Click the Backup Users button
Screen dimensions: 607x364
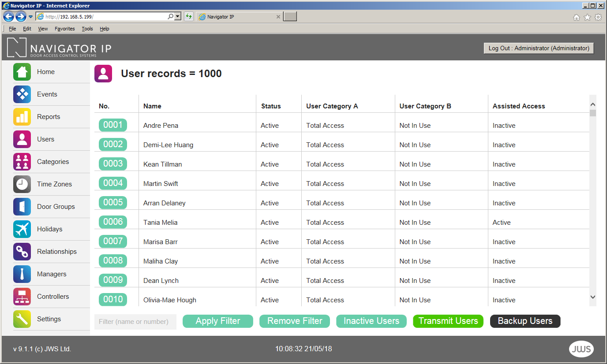[x=525, y=321]
